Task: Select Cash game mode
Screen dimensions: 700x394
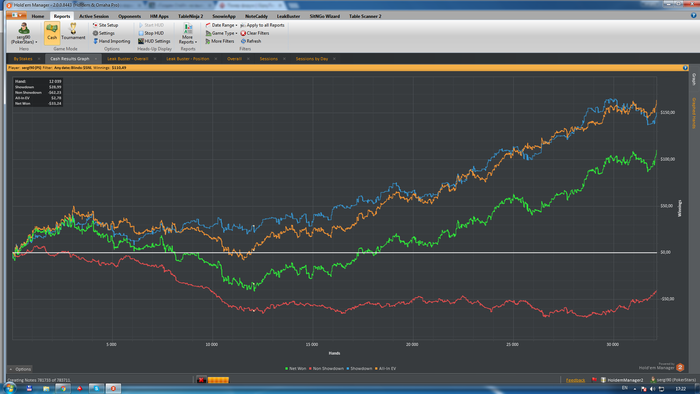Action: tap(52, 33)
